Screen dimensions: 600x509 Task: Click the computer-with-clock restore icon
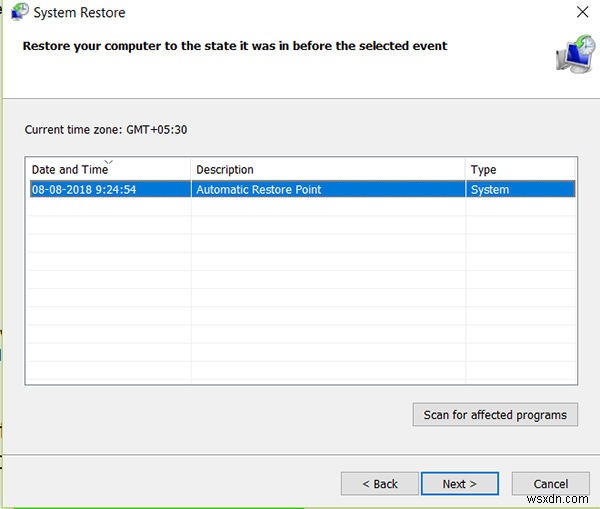574,53
